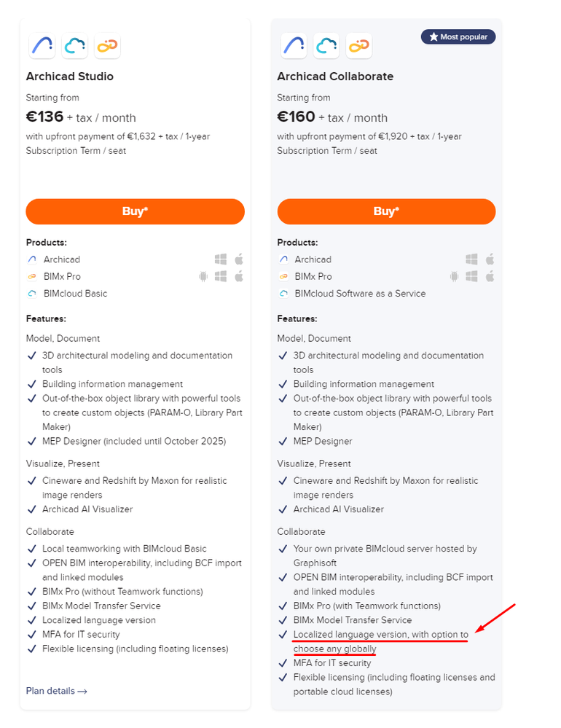Screen dimensions: 561x728
Task: Click Windows icon beside Archicad in Studio products
Action: (221, 259)
